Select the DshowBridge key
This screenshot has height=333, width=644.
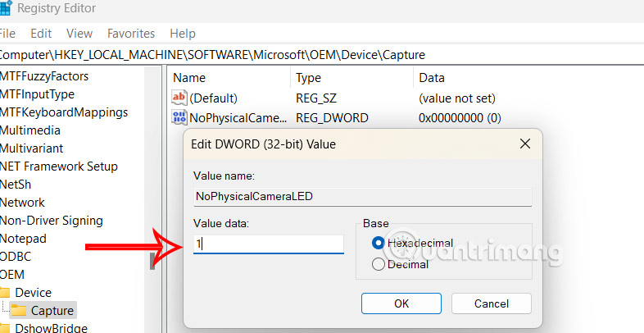51,327
